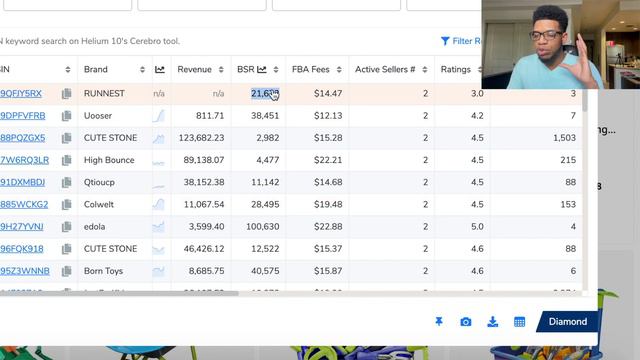Click the presenter webcam video overlay
Image resolution: width=640 pixels, height=360 pixels.
click(x=561, y=44)
